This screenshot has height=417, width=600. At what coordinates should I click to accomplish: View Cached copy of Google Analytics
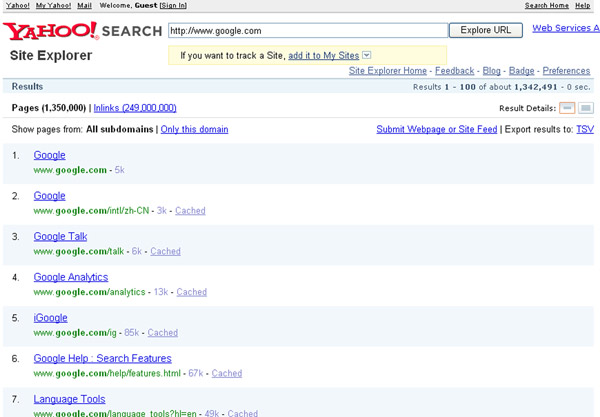coord(191,292)
